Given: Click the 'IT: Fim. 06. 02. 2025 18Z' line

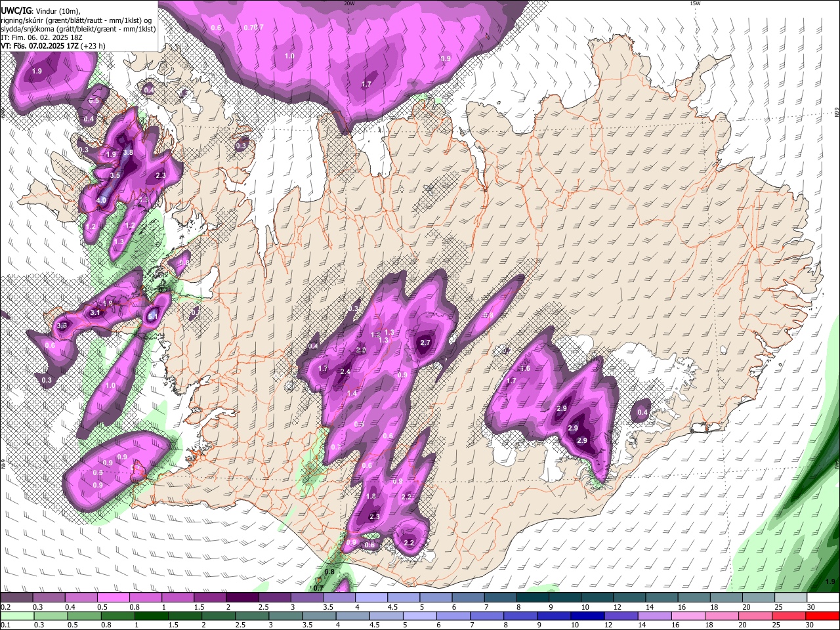Looking at the screenshot, I should pos(41,37).
